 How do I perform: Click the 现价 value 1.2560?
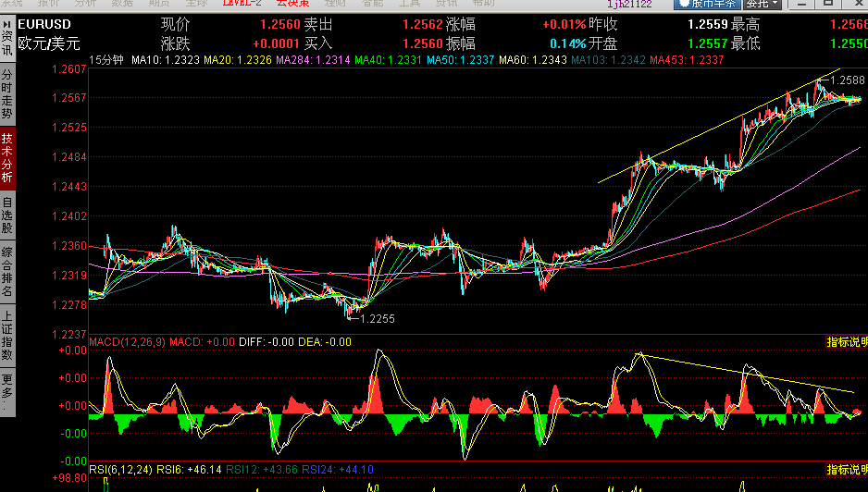tap(280, 24)
